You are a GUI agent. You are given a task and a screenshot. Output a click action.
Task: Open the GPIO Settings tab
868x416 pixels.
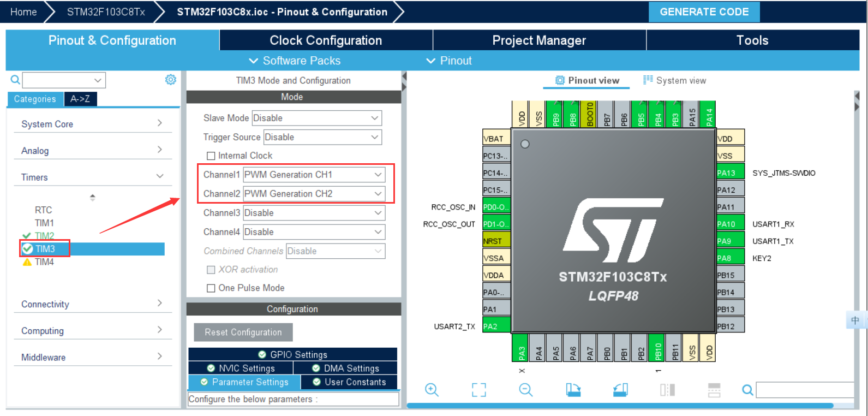point(292,354)
